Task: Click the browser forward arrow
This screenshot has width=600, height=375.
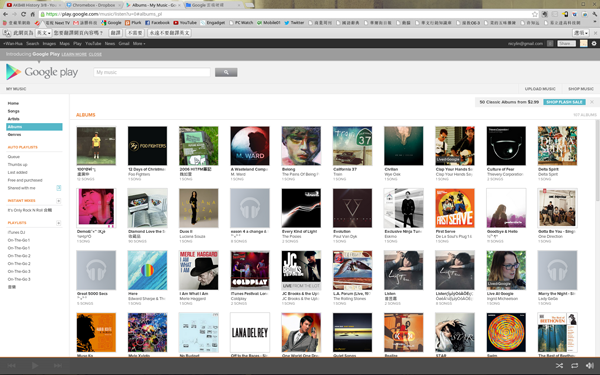Action: pos(15,14)
